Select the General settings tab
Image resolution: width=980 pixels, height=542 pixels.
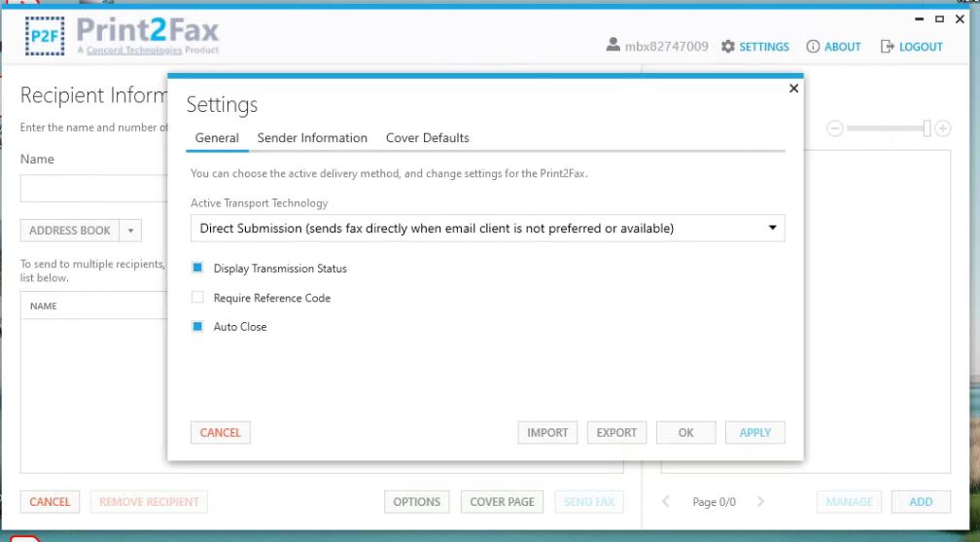(217, 138)
